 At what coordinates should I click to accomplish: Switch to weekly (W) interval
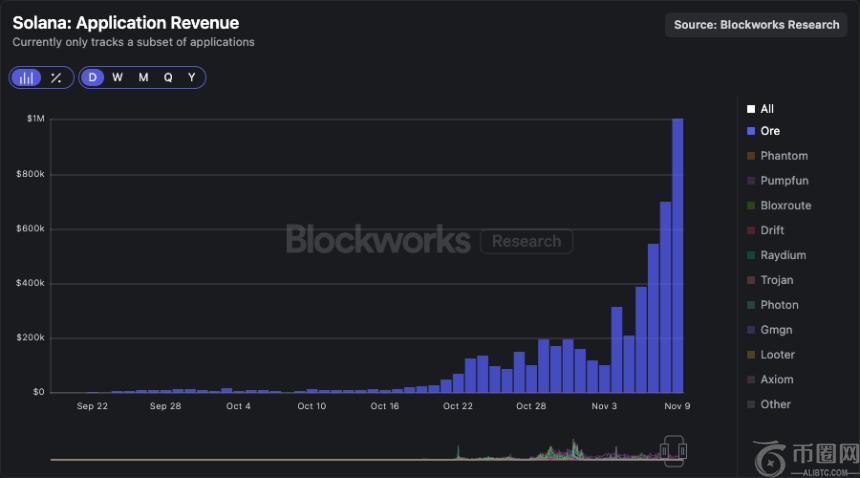coord(117,78)
